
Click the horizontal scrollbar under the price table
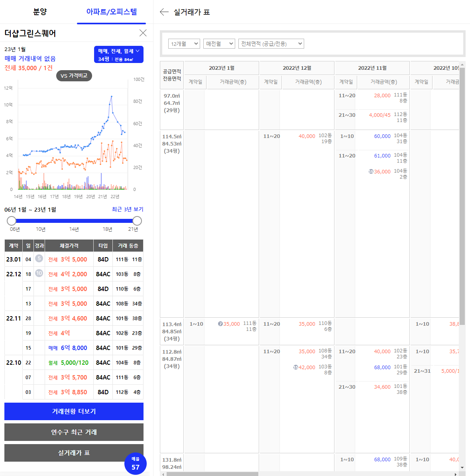pos(212,474)
